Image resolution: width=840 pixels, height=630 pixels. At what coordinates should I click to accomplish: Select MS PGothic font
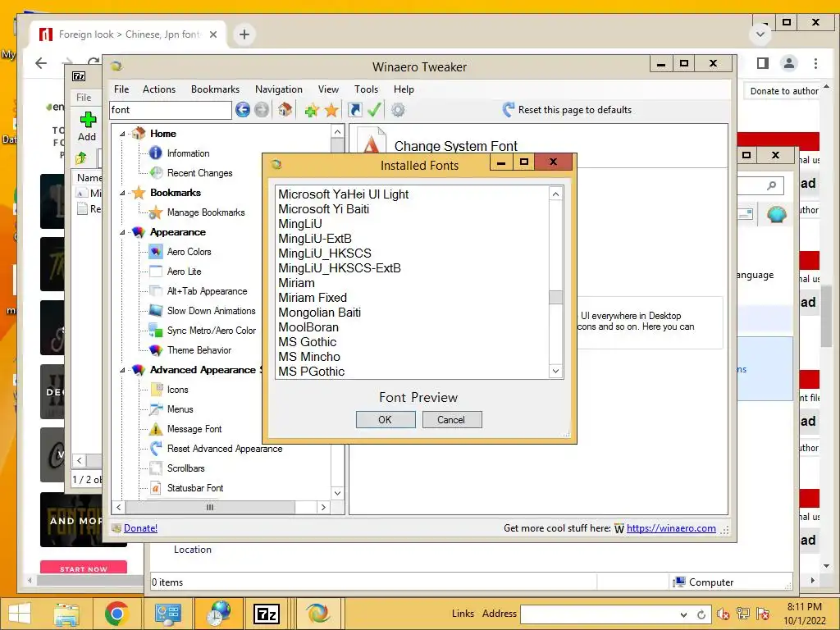pos(311,372)
